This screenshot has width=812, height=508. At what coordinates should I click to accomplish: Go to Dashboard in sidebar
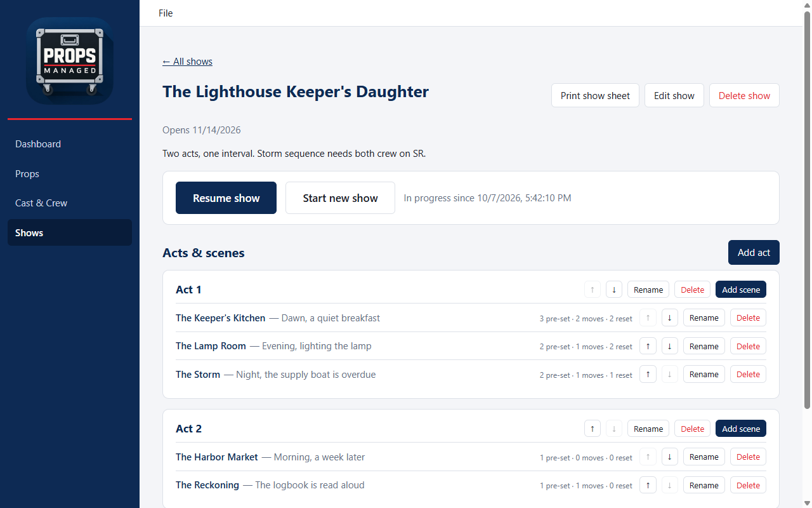[x=70, y=144]
